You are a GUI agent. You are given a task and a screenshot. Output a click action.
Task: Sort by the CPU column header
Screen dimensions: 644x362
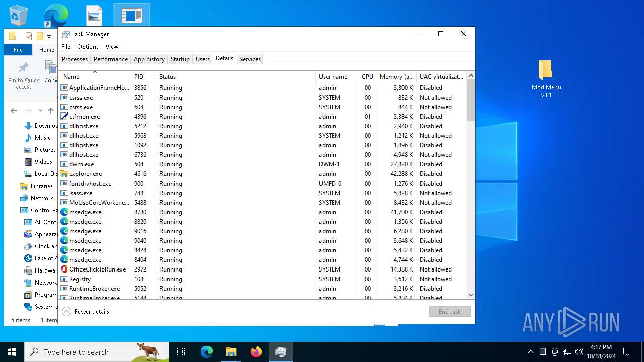366,77
